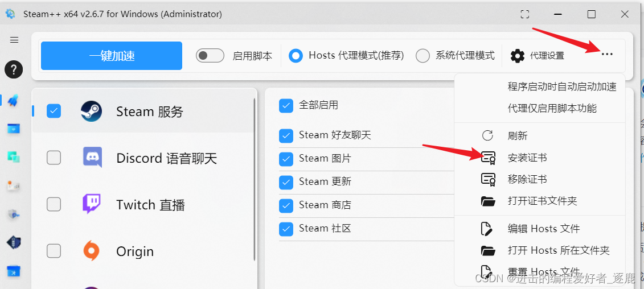Image resolution: width=644 pixels, height=289 pixels.
Task: Click the remove certificate icon
Action: (x=489, y=179)
